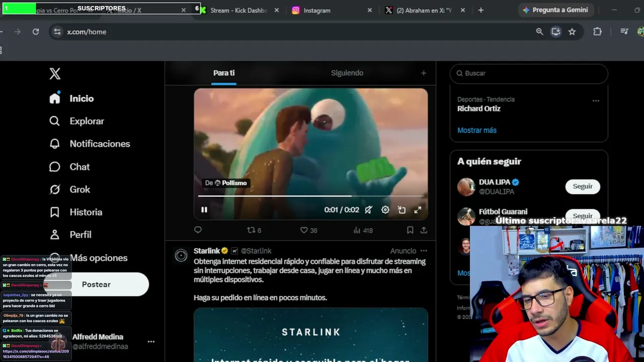Reload the page in the browser
The width and height of the screenshot is (644, 362).
pyautogui.click(x=36, y=32)
